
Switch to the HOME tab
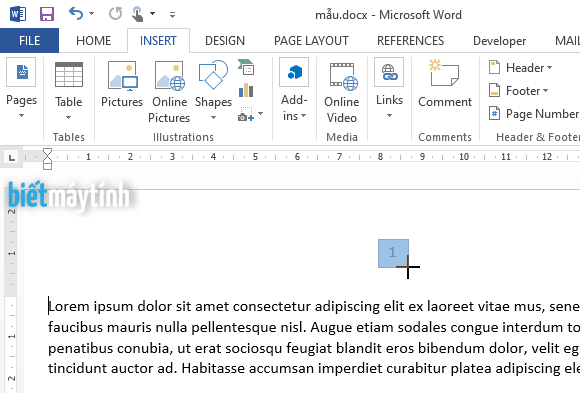click(93, 40)
